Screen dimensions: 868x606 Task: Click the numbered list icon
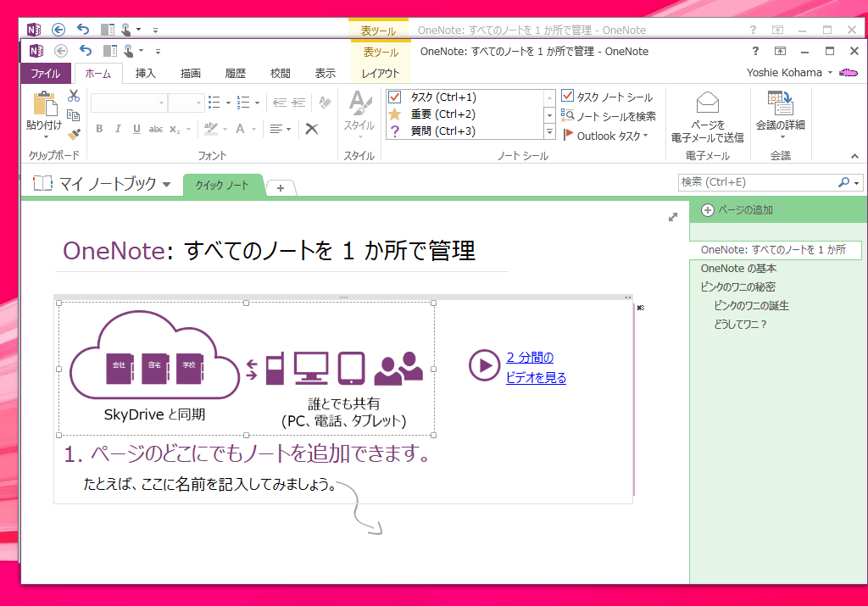point(243,103)
